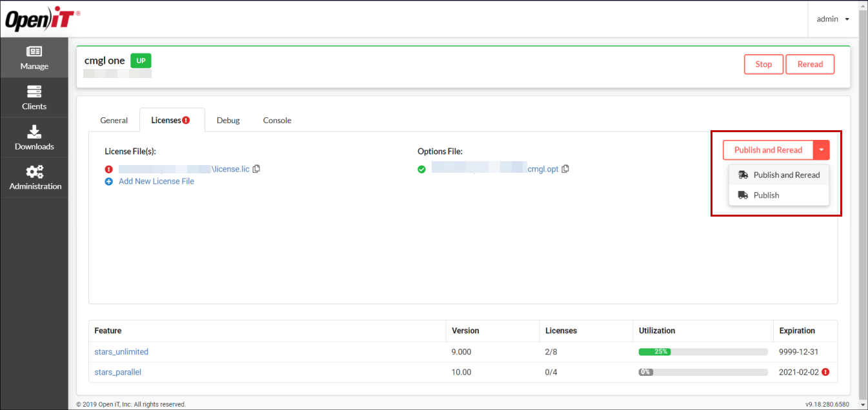Select Publish from the open menu
This screenshot has width=868, height=410.
coord(766,195)
